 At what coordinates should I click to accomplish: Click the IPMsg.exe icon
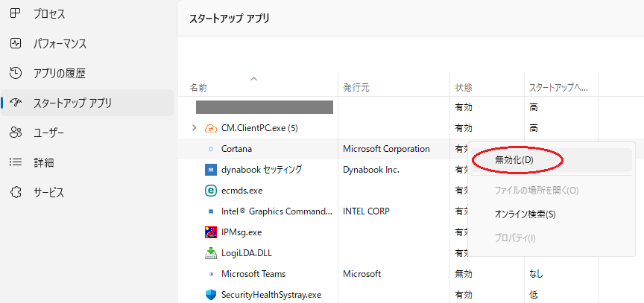click(210, 232)
